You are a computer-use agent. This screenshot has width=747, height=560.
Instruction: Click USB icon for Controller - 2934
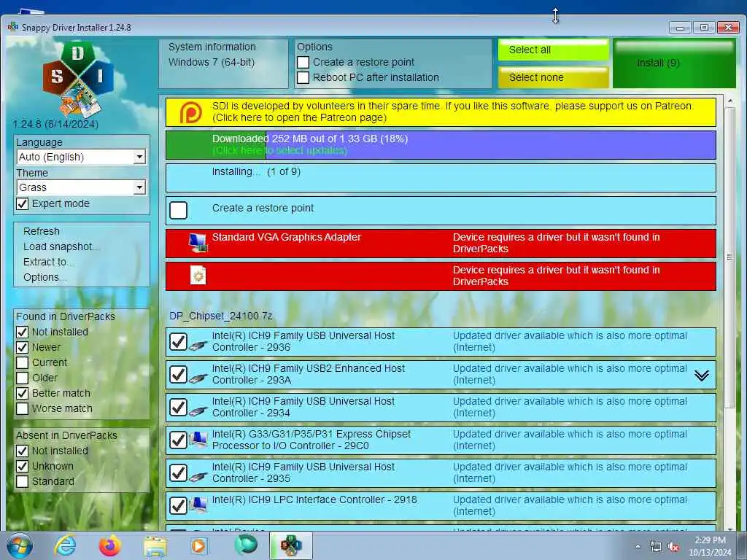tap(198, 411)
